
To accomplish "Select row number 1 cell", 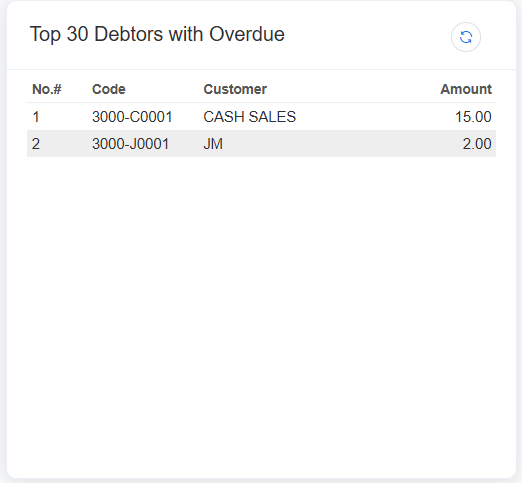I will (x=36, y=117).
